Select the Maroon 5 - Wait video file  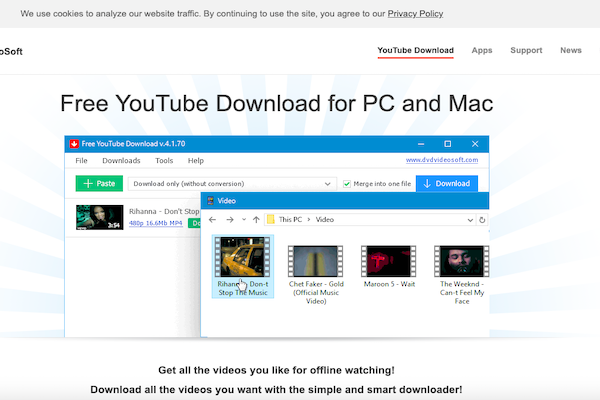[389, 266]
